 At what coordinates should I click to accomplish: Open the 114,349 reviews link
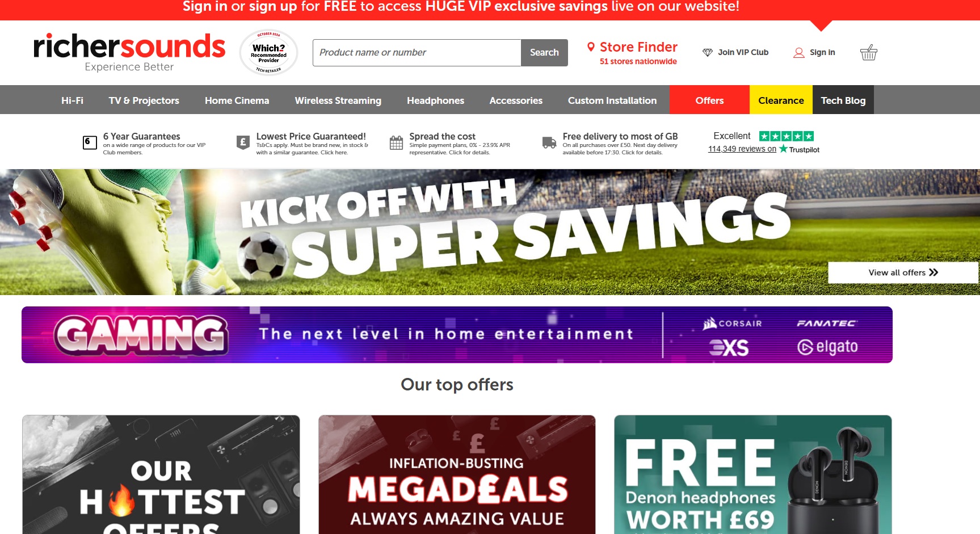point(742,149)
